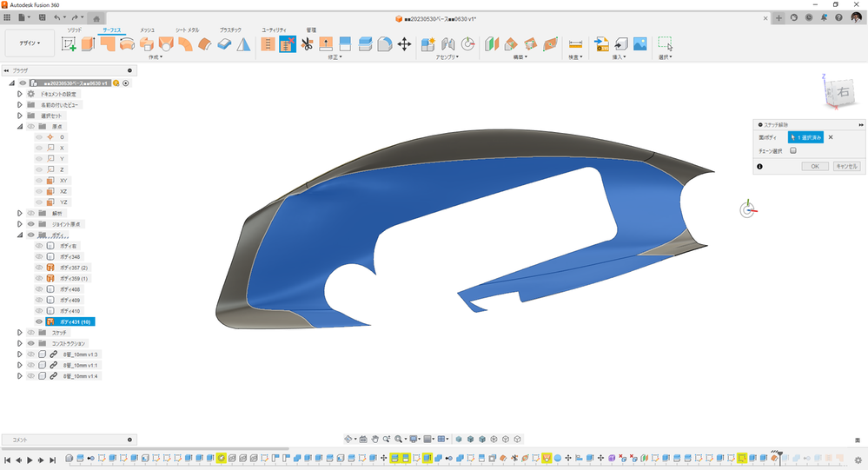Jump to timeline start
Viewport: 868px width, 470px height.
tap(7, 460)
